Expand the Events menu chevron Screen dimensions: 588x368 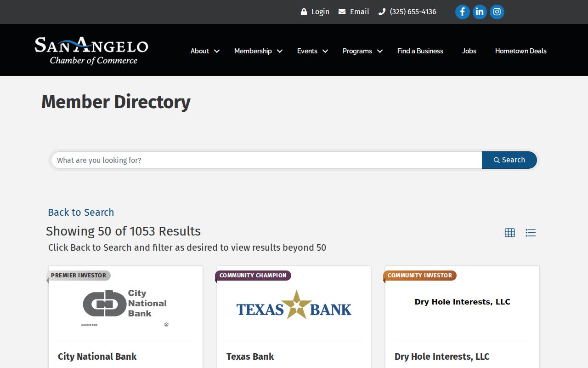pyautogui.click(x=325, y=51)
